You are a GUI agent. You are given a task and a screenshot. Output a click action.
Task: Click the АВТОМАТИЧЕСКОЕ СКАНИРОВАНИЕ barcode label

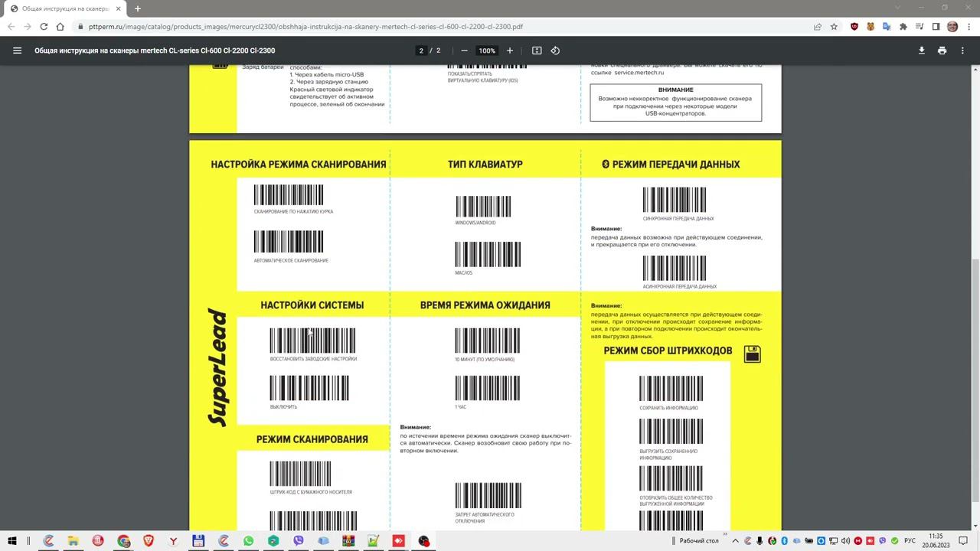[291, 261]
